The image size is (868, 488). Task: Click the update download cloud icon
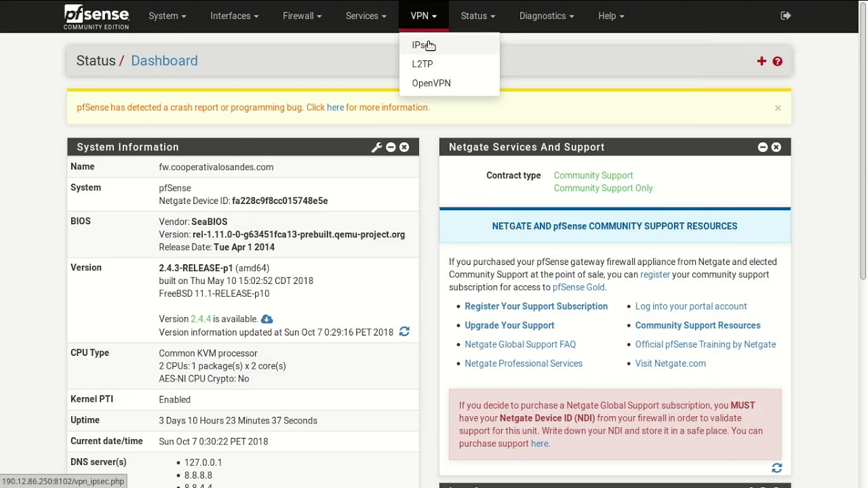267,319
